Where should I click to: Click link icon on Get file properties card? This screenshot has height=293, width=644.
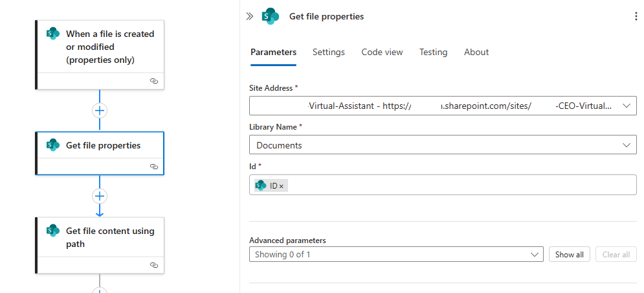pos(153,167)
